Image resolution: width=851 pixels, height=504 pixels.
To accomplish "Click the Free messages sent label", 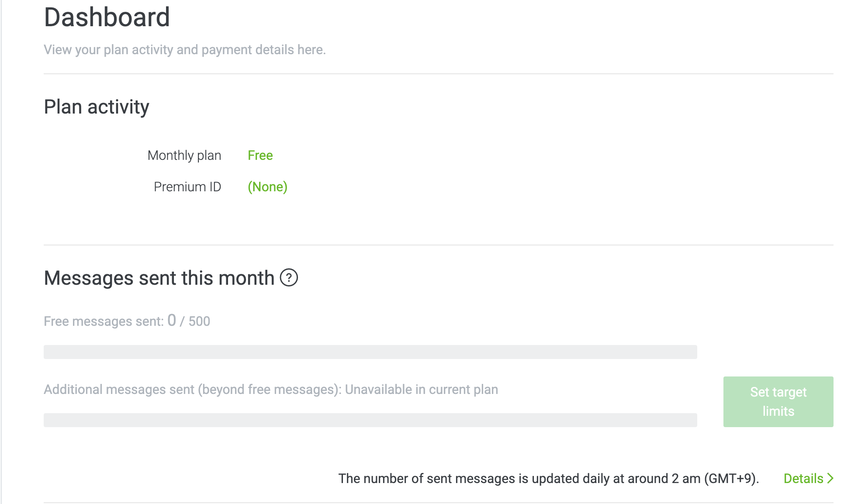I will [x=104, y=321].
